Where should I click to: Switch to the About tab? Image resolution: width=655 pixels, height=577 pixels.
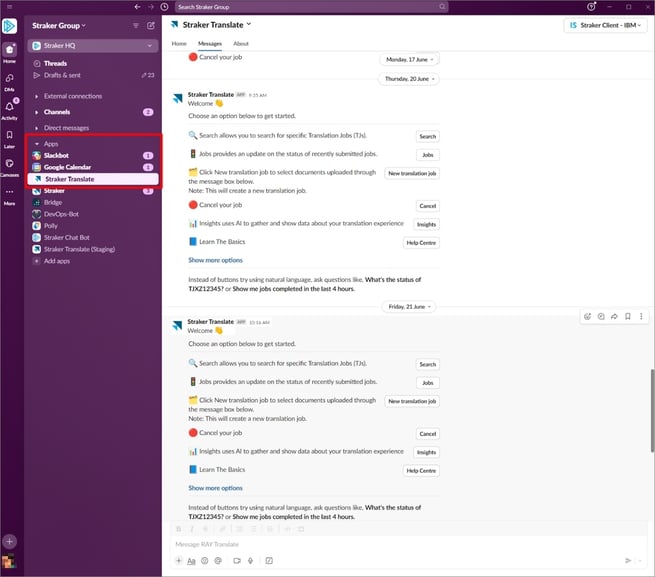pos(241,43)
